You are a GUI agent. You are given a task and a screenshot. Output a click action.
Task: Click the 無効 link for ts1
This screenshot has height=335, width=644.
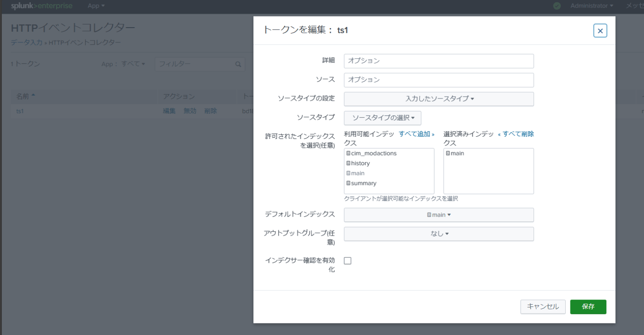tap(190, 111)
